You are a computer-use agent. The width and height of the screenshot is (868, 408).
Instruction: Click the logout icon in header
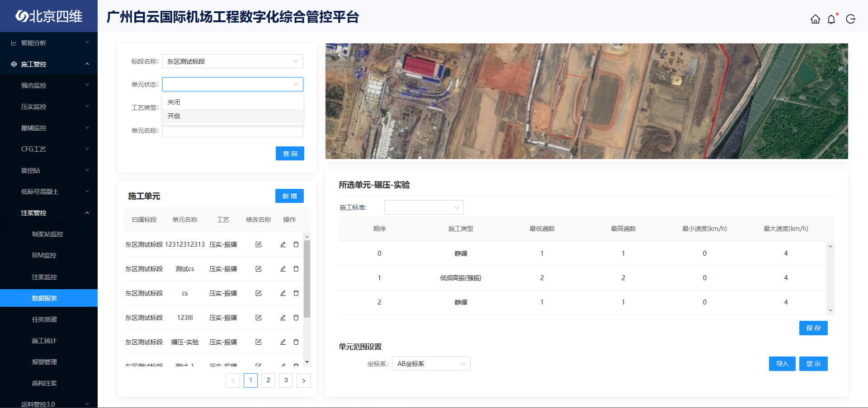click(851, 19)
